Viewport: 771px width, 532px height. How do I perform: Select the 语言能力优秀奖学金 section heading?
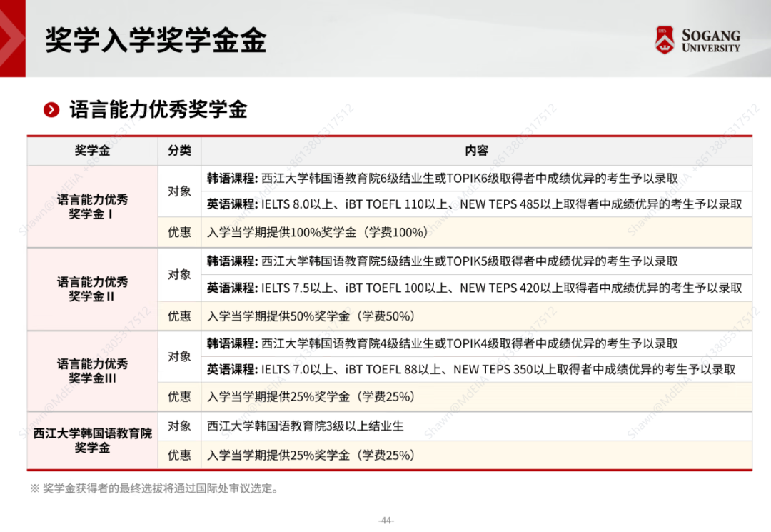tap(158, 109)
